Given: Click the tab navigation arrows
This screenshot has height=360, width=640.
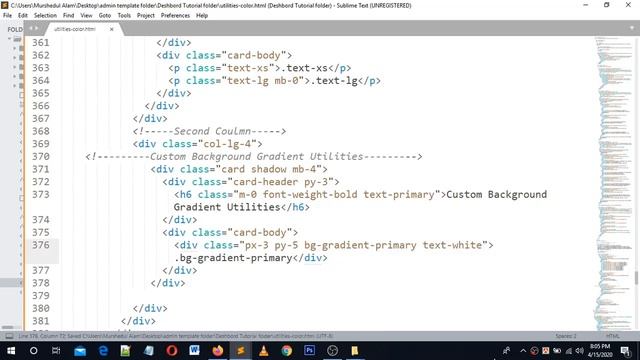Looking at the screenshot, I should (33, 28).
